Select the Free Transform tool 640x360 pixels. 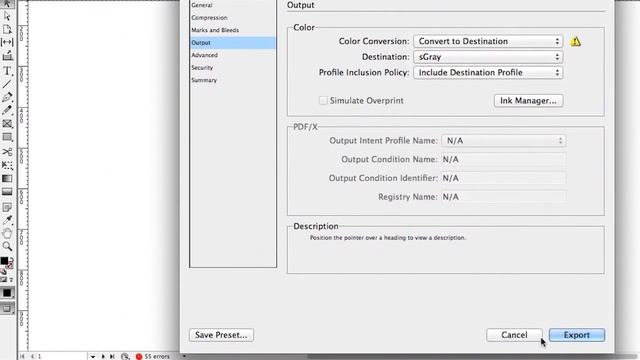pos(7,165)
